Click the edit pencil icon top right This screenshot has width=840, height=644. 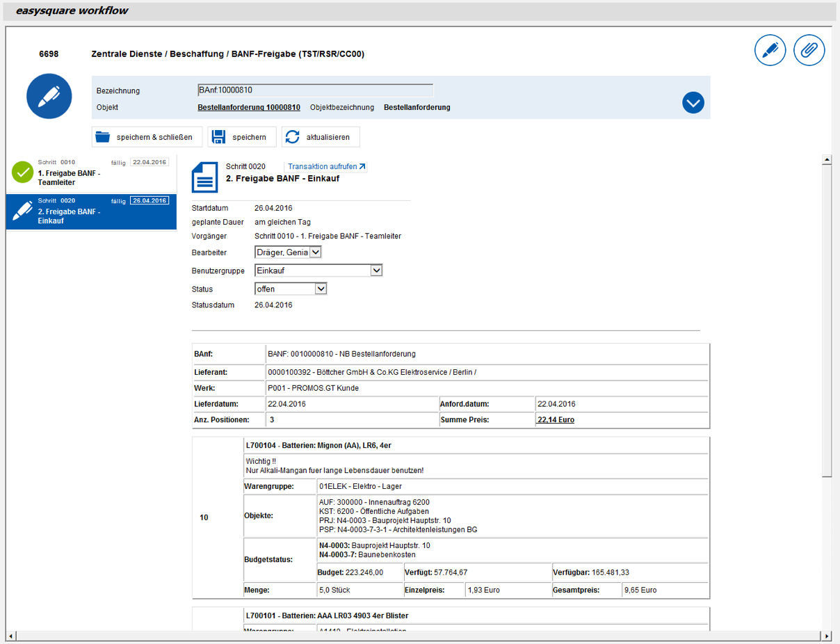770,50
